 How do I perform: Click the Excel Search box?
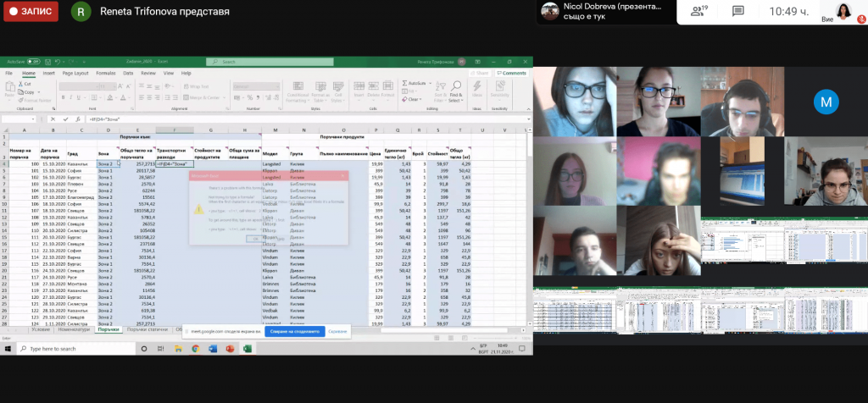pyautogui.click(x=270, y=62)
